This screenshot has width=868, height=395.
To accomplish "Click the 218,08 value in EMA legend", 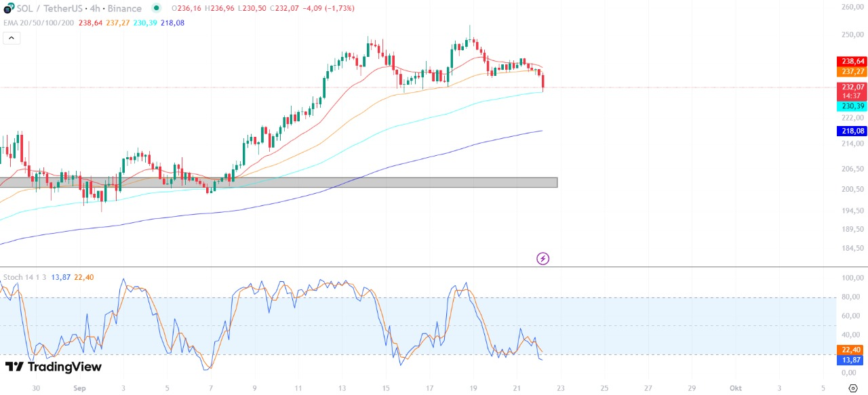I will 172,23.
